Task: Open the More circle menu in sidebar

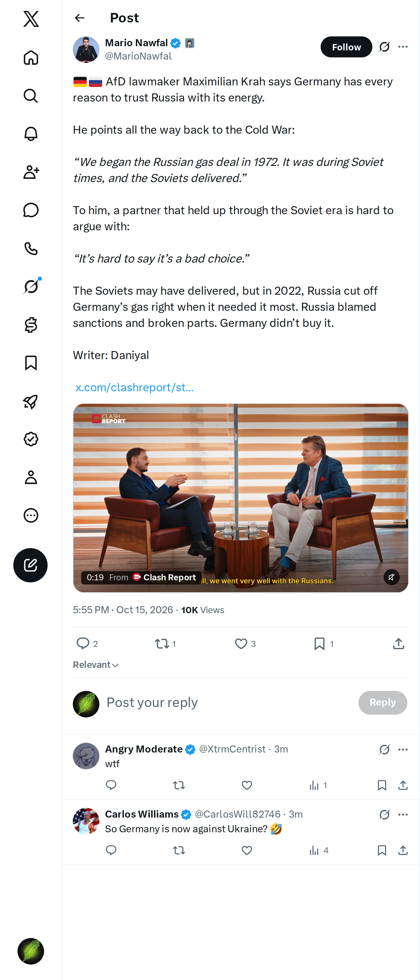Action: (31, 515)
